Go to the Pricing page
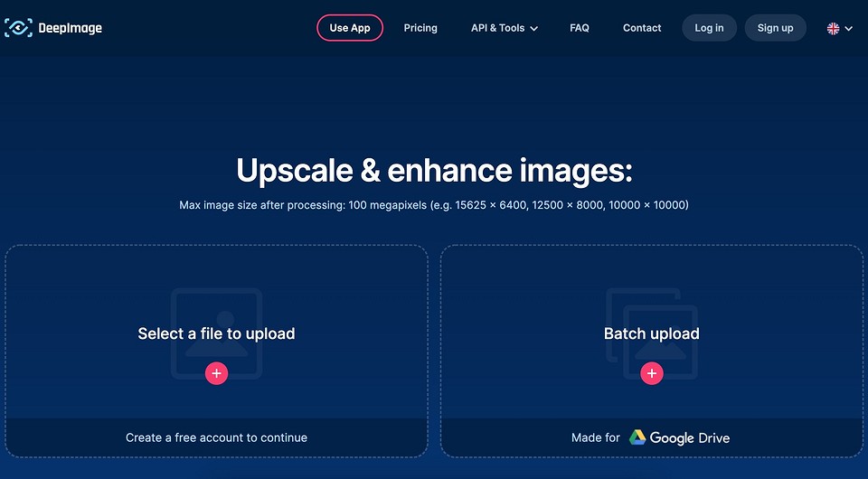The height and width of the screenshot is (479, 868). pyautogui.click(x=420, y=28)
